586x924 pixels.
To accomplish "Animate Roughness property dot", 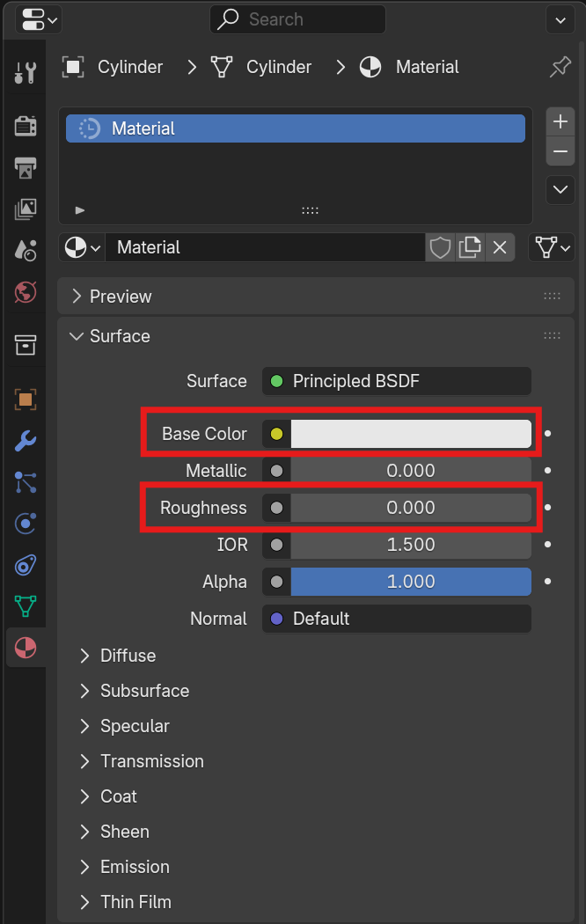I will [x=547, y=508].
